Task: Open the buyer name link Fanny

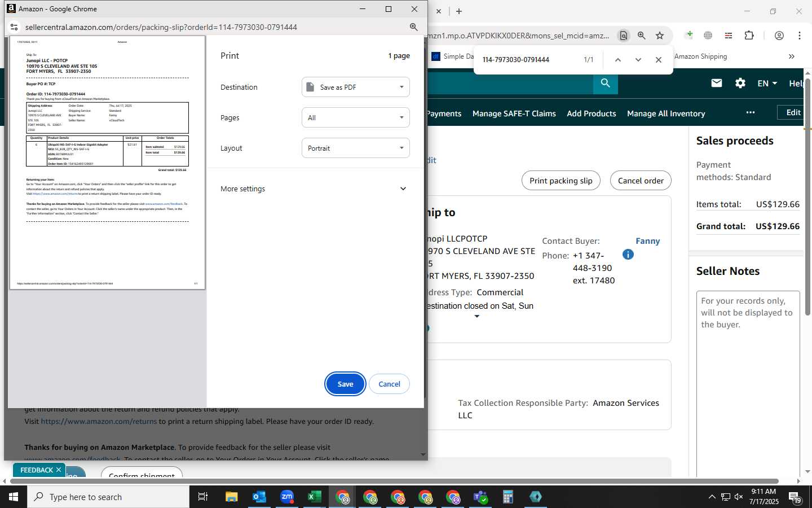Action: click(x=647, y=241)
